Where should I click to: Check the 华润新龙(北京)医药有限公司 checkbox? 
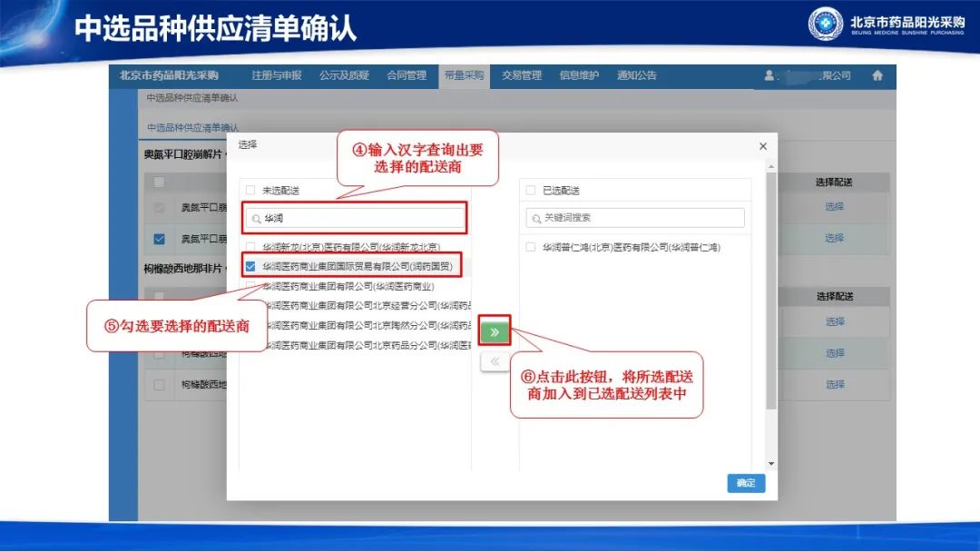click(x=250, y=247)
